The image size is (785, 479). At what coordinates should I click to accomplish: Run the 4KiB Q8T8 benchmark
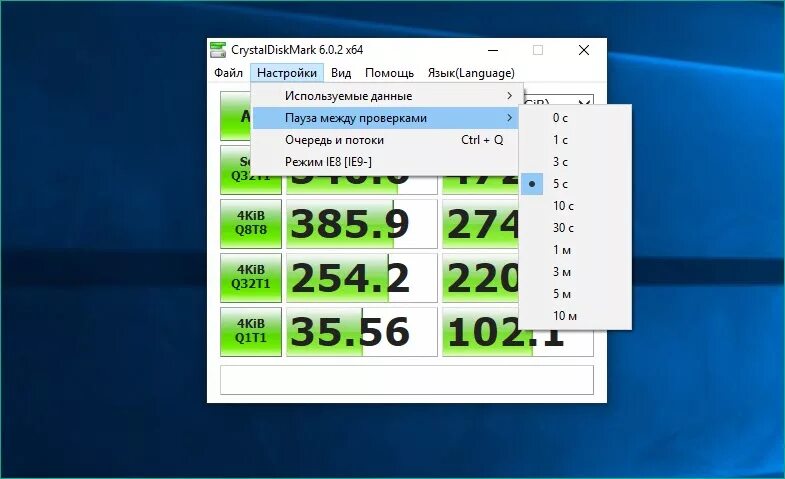251,223
